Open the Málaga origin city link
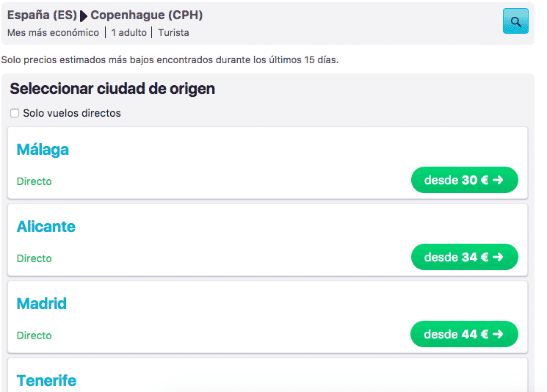Screen dimensions: 547x392 pos(43,150)
